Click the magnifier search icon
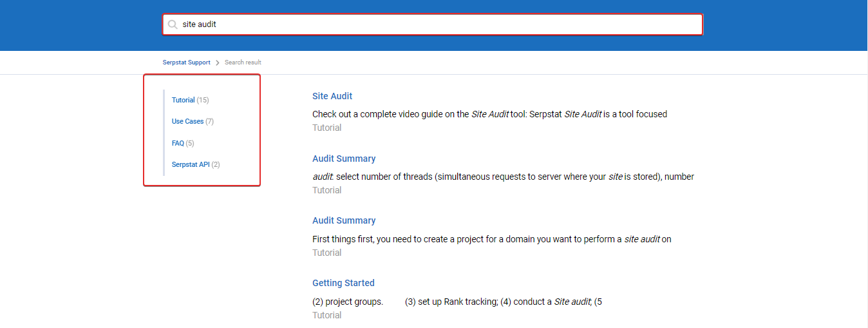868x328 pixels. point(173,24)
